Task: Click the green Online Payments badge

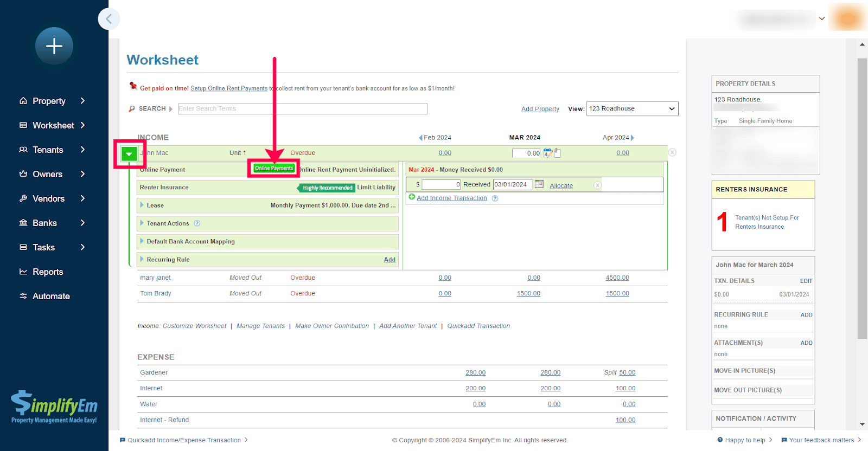Action: 274,168
